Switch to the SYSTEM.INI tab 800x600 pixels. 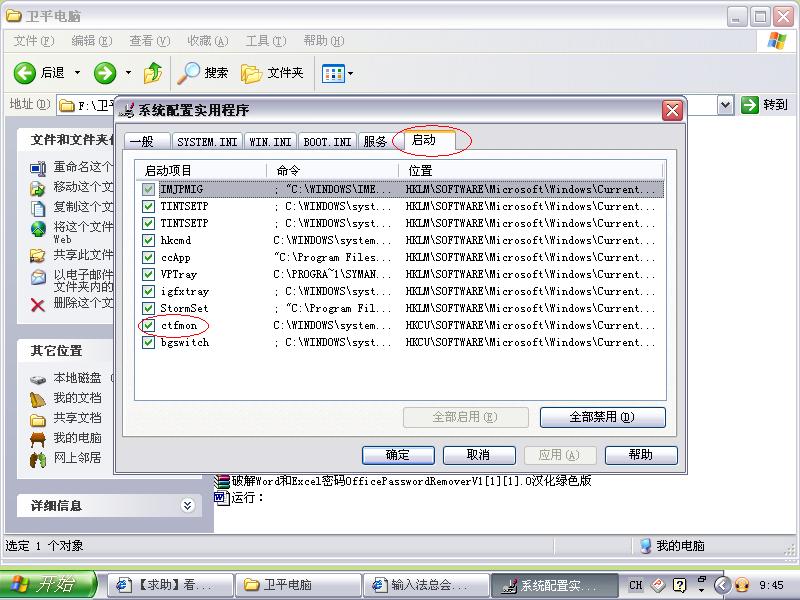pyautogui.click(x=207, y=141)
